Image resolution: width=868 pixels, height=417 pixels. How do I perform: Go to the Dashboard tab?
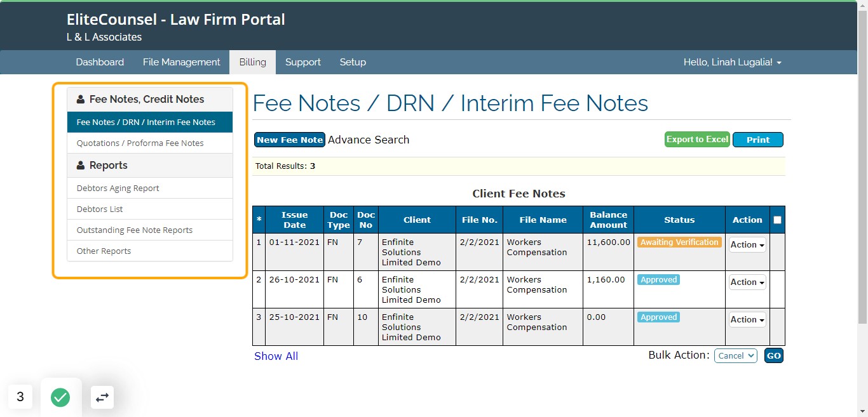100,62
